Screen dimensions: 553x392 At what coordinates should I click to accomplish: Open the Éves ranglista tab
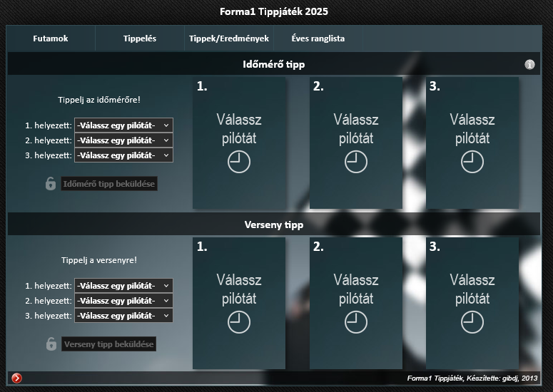(x=318, y=38)
